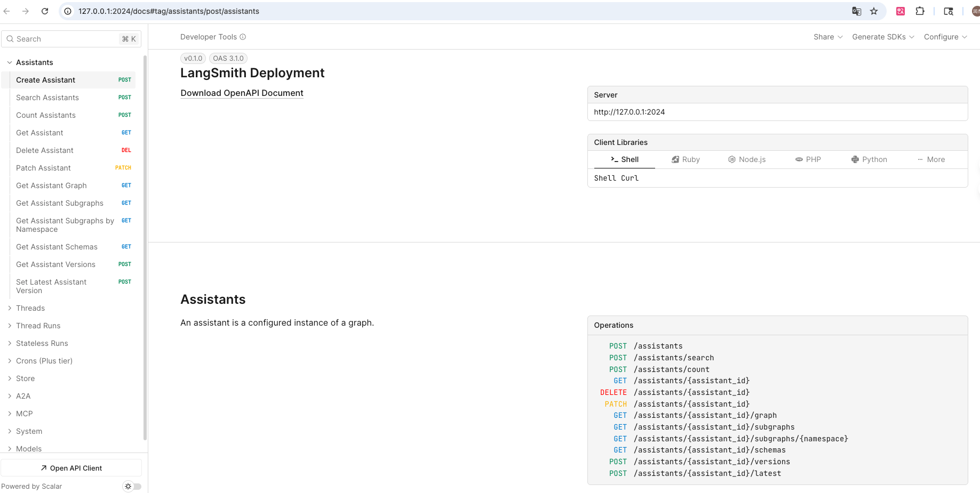Open Get Assistant Subgraphs in sidebar
The width and height of the screenshot is (980, 493).
click(69, 203)
